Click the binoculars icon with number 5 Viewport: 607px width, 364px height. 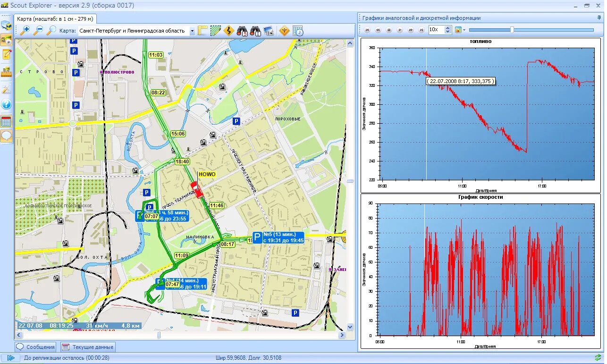tap(242, 31)
